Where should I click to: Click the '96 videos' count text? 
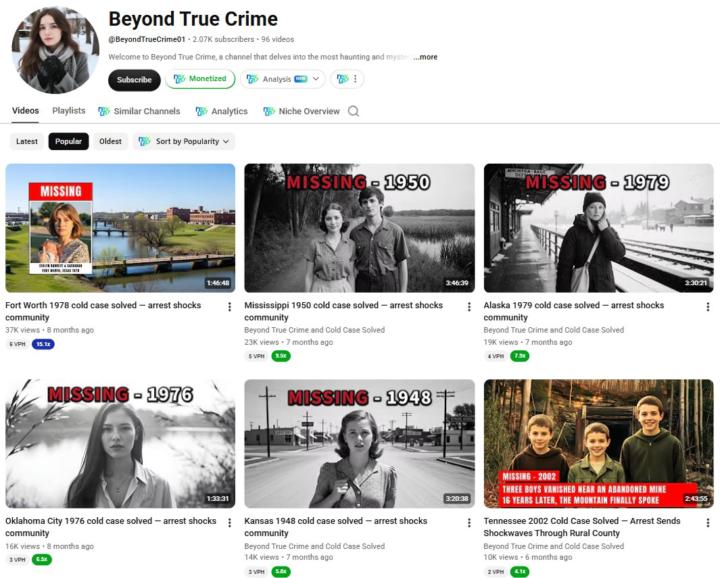pos(278,39)
